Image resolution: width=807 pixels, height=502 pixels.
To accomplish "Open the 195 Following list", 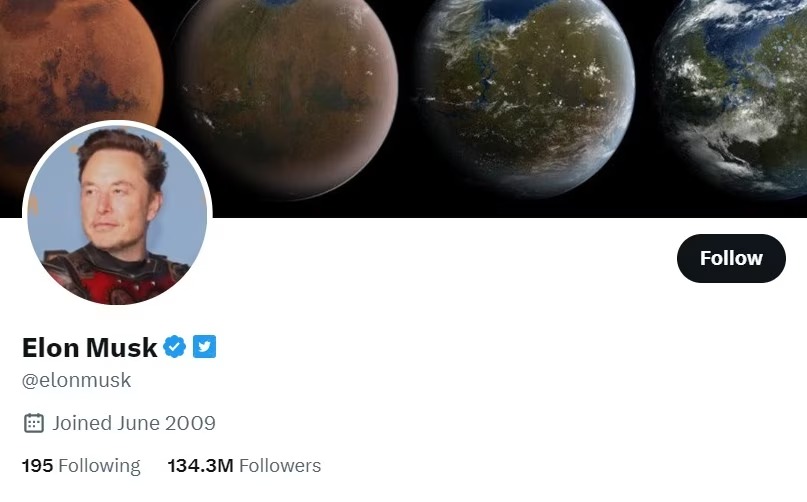I will 81,465.
